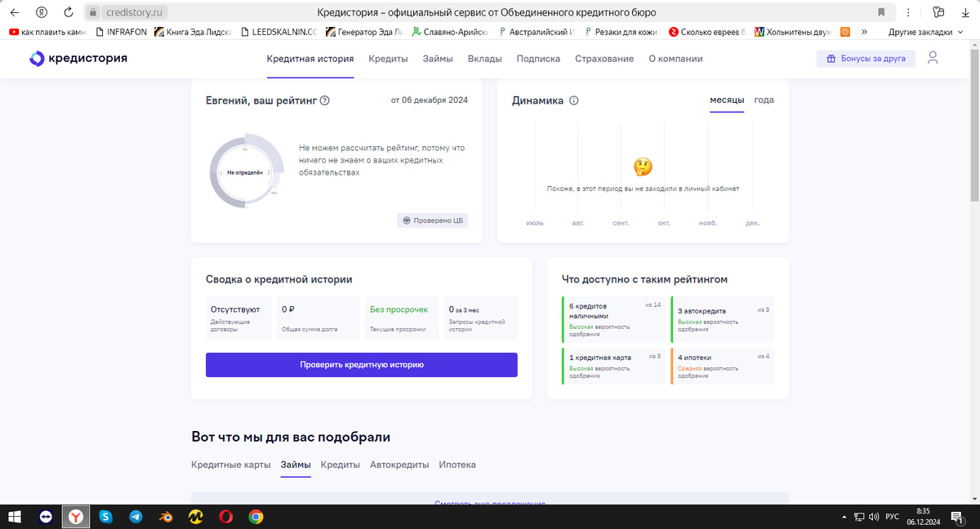This screenshot has height=529, width=980.
Task: Open the Хольнитены bookmark
Action: click(791, 32)
